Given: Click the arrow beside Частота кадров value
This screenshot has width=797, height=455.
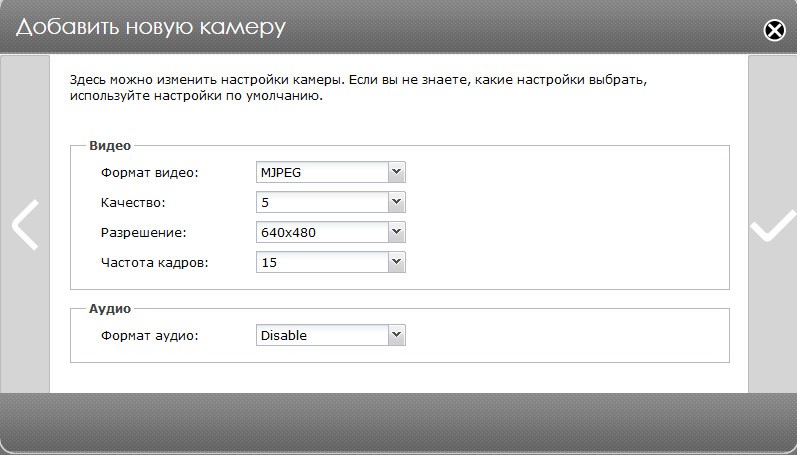Looking at the screenshot, I should [x=397, y=262].
